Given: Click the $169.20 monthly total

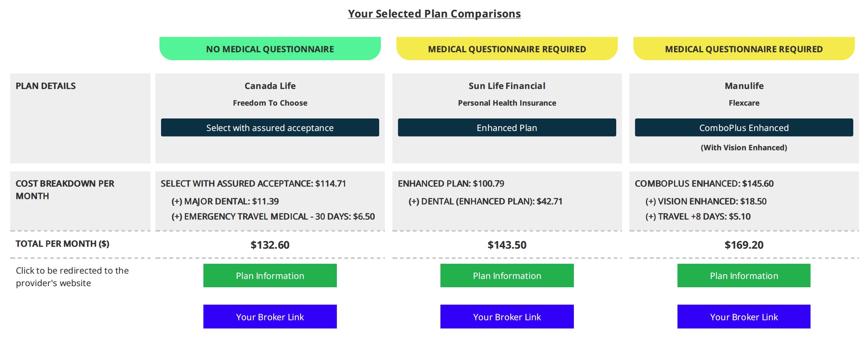Looking at the screenshot, I should 744,245.
